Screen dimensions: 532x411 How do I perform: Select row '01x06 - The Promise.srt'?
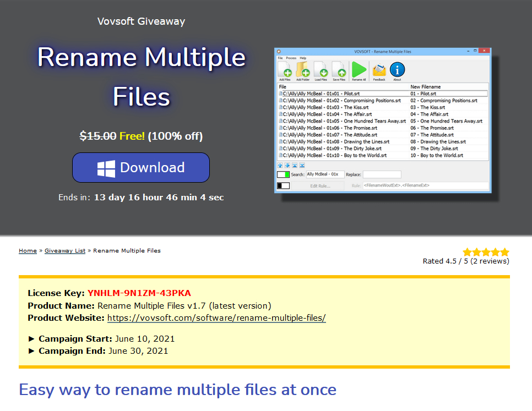tap(383, 128)
